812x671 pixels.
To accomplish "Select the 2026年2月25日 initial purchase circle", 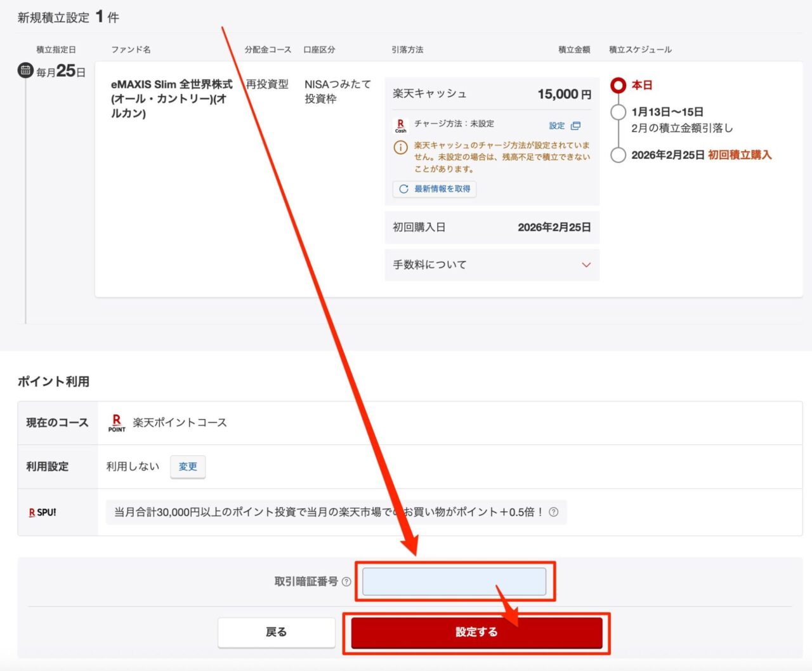I will pos(619,154).
